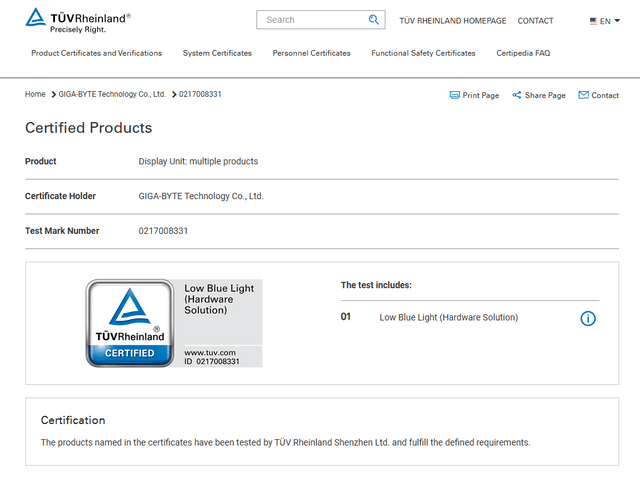Open the CONTACT link in header
640x488 pixels.
(x=535, y=21)
